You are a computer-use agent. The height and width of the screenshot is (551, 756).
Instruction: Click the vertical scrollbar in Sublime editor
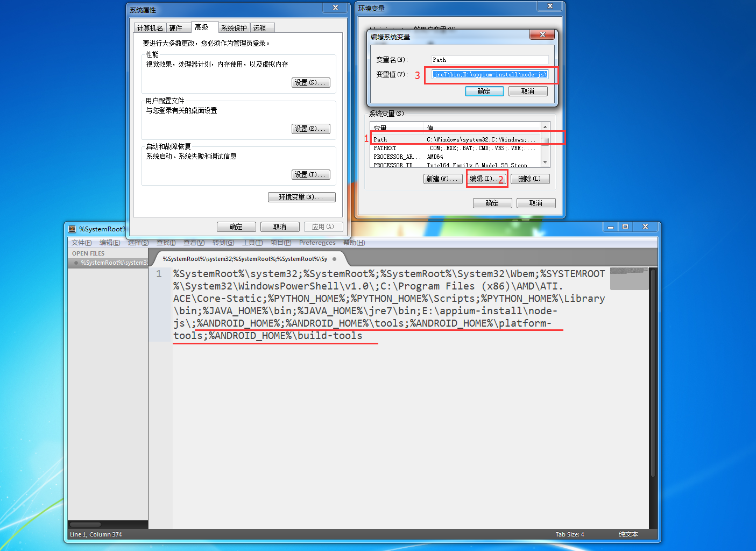(x=653, y=372)
